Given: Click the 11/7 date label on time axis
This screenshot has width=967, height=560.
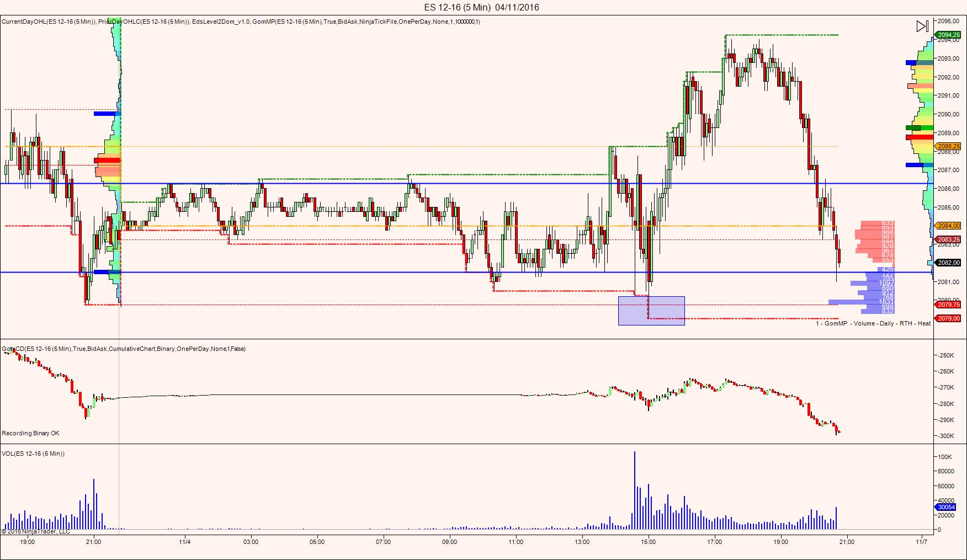Looking at the screenshot, I should [922, 542].
